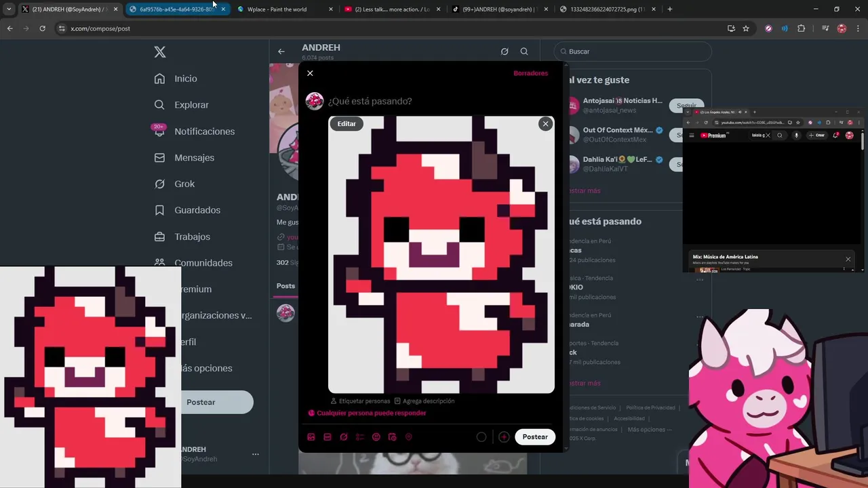Open the media control icon in Chrome toolbar

[825, 28]
